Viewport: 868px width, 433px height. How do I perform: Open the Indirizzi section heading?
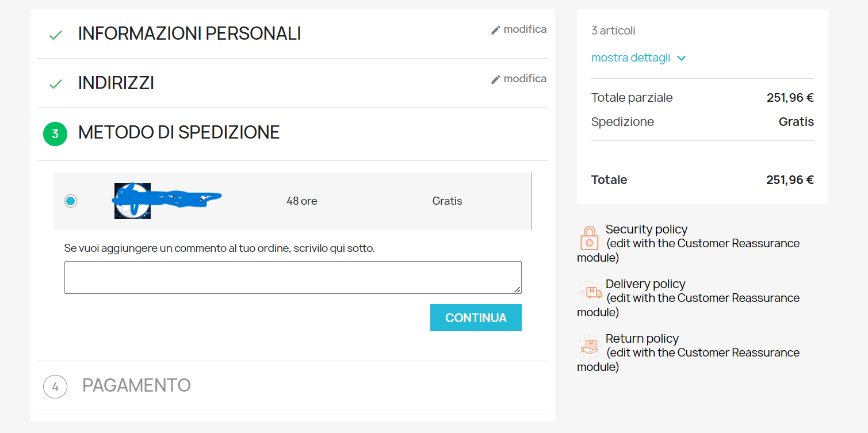tap(116, 83)
